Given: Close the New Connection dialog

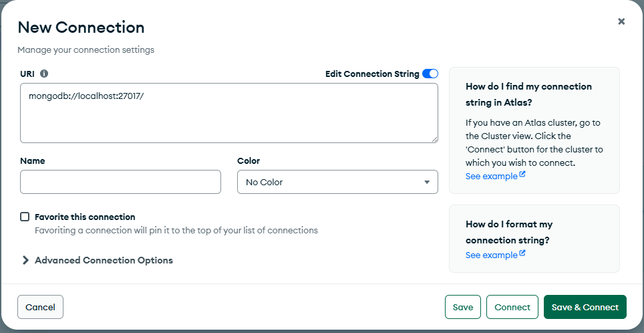Looking at the screenshot, I should [x=621, y=21].
